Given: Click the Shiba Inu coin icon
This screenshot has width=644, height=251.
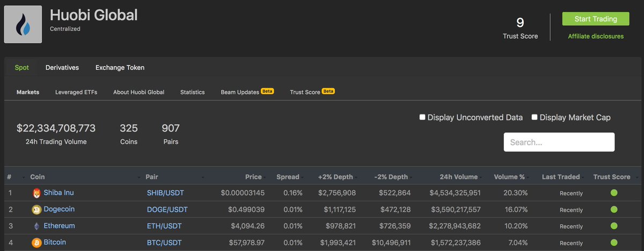Looking at the screenshot, I should pos(36,193).
